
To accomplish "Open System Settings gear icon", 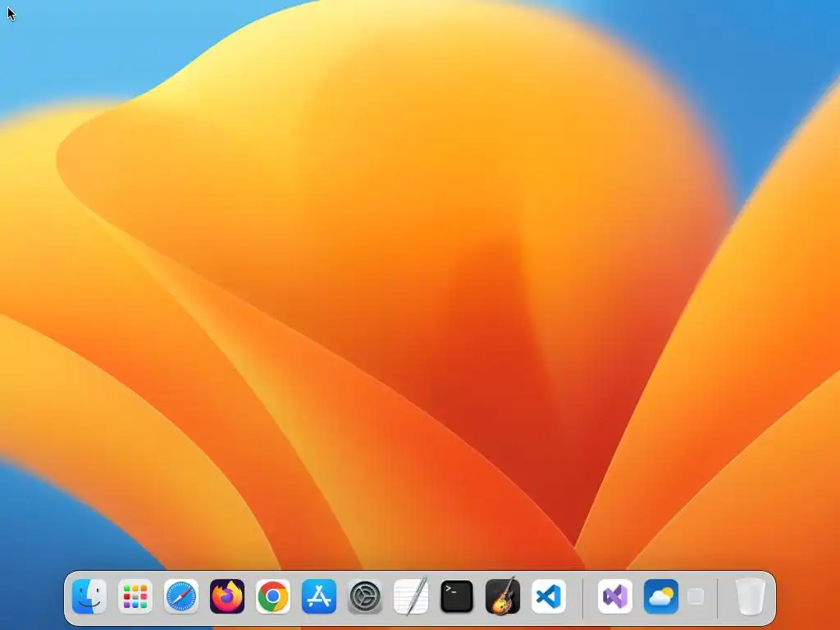I will [365, 596].
